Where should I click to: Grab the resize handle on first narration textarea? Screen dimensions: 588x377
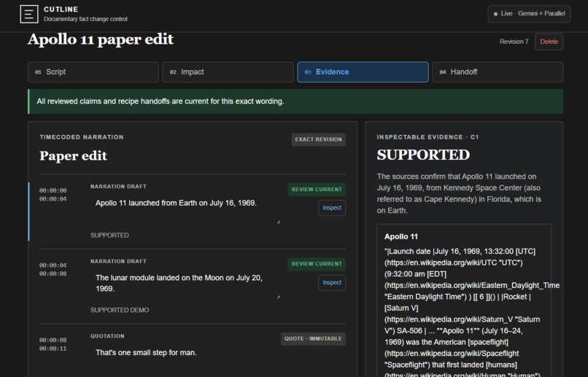(x=279, y=222)
